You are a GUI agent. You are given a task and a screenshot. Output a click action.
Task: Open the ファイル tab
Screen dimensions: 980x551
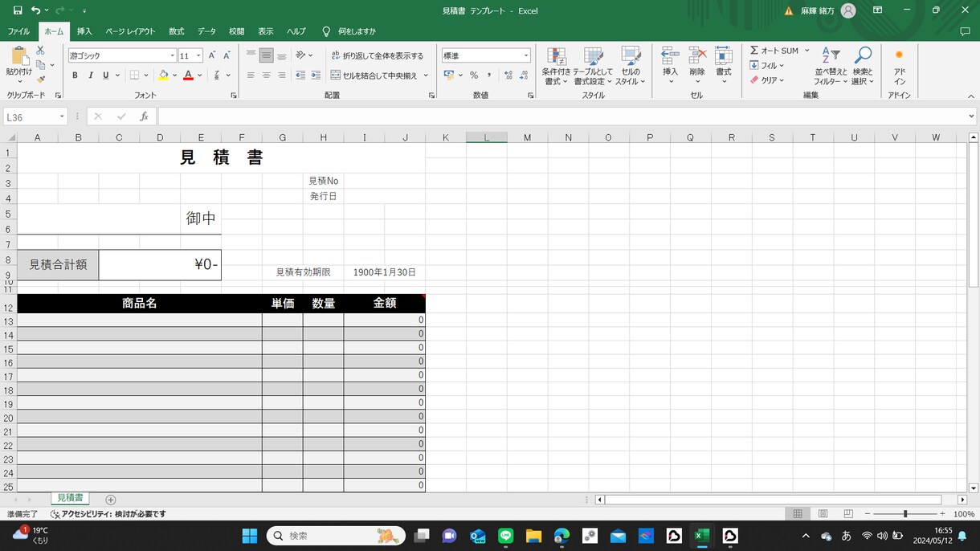pyautogui.click(x=18, y=31)
